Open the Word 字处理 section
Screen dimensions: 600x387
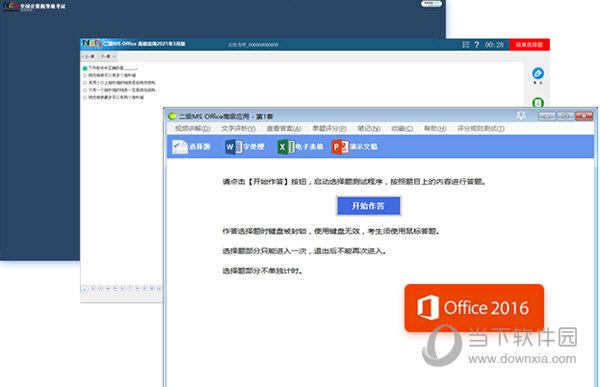point(245,147)
